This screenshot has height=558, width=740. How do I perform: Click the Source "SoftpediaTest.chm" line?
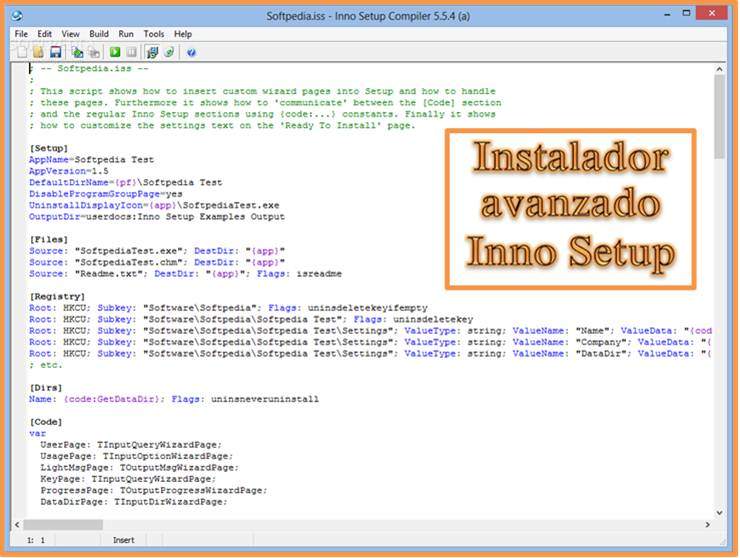157,262
